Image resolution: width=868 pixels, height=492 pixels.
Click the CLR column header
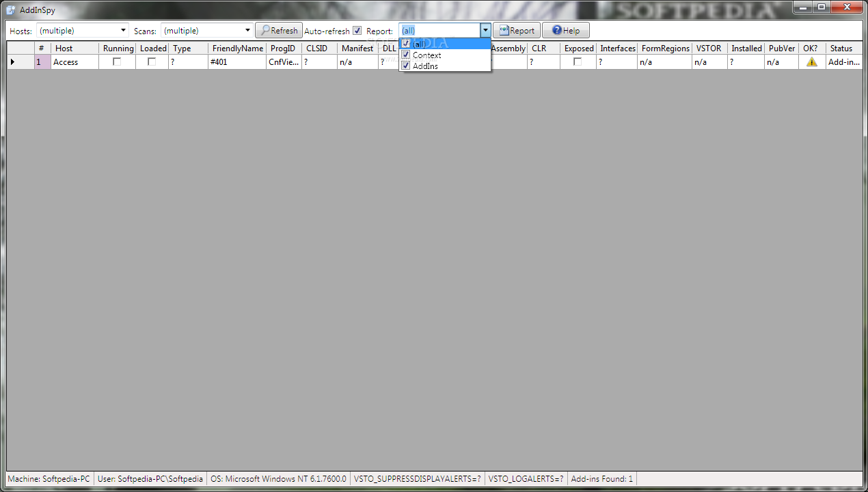point(543,49)
